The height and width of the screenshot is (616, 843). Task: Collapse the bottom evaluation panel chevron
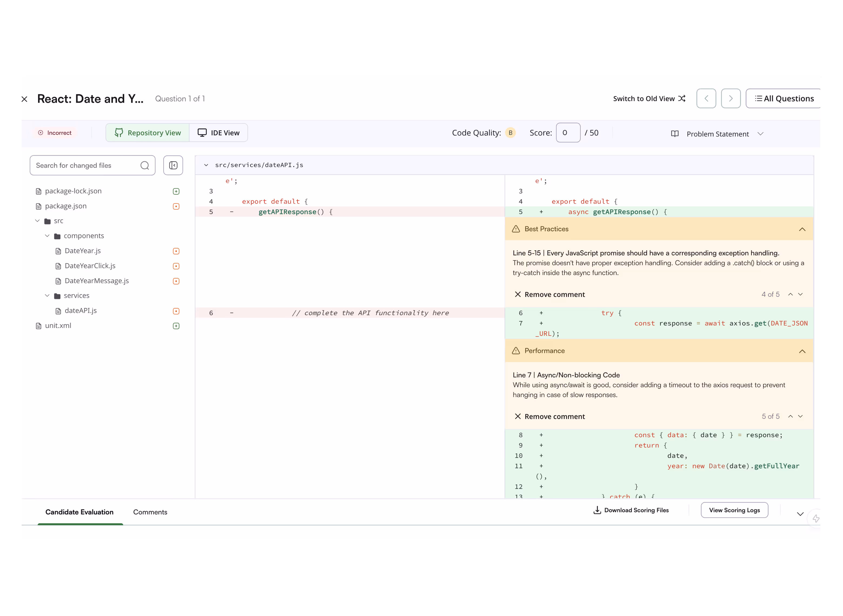tap(800, 514)
